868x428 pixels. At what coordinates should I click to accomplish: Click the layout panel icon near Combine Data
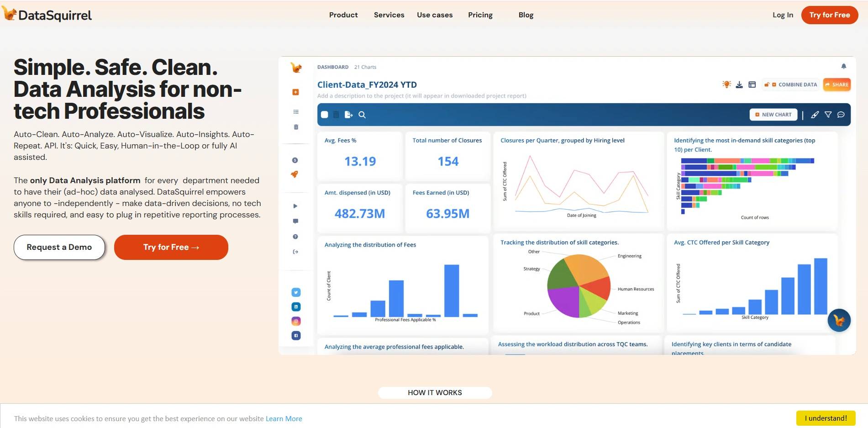tap(752, 85)
